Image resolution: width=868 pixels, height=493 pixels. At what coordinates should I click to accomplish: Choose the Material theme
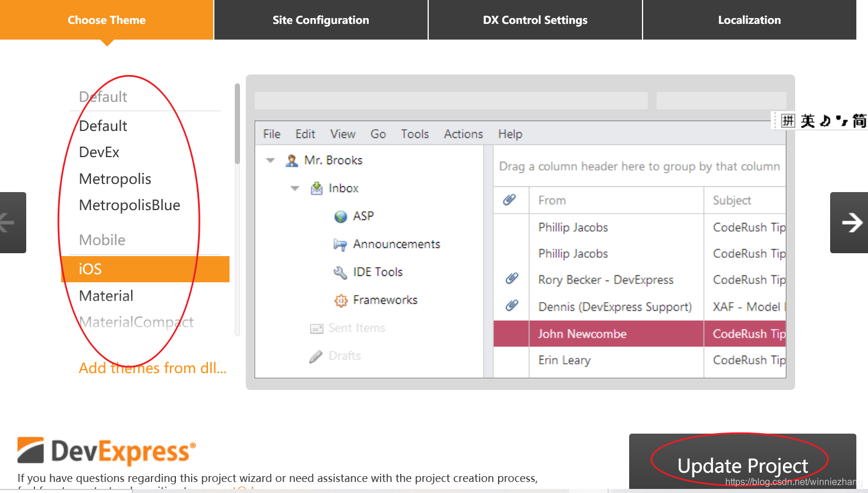[x=106, y=296]
